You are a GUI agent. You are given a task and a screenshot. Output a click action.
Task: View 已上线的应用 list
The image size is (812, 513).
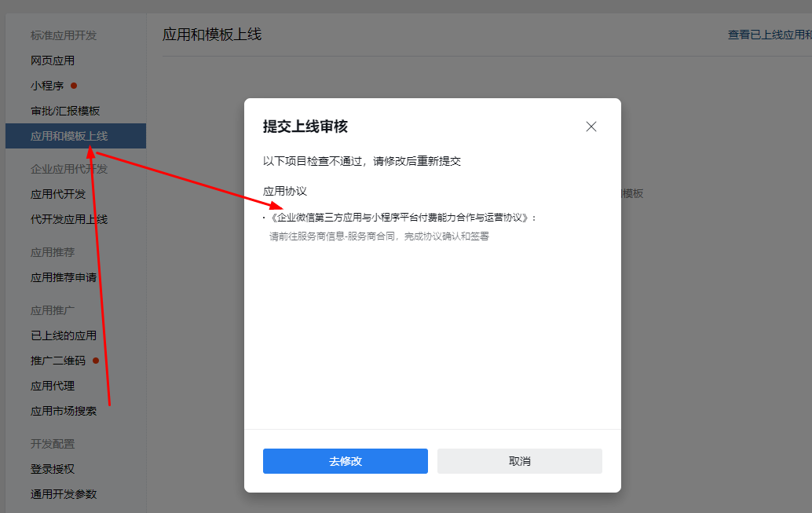tap(64, 335)
